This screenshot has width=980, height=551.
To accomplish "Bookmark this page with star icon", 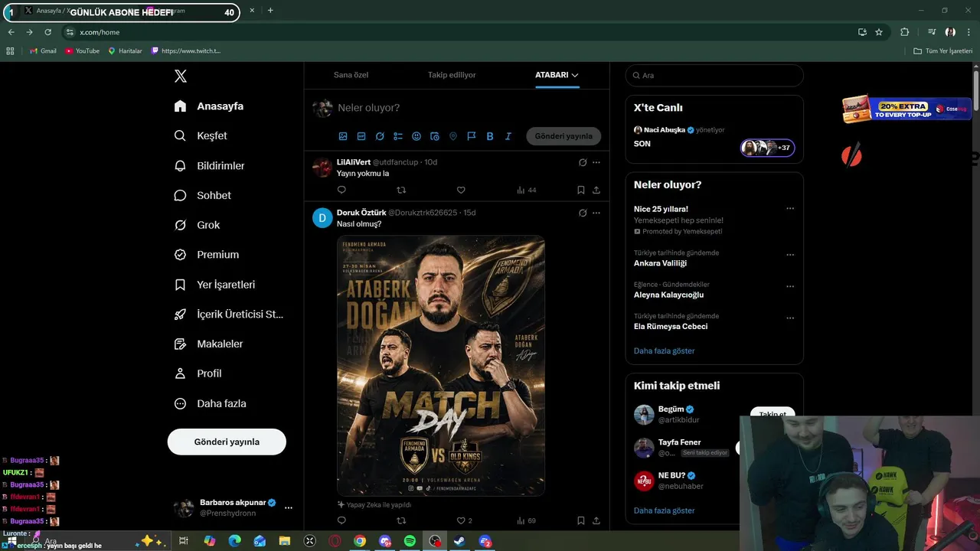I will pyautogui.click(x=879, y=32).
